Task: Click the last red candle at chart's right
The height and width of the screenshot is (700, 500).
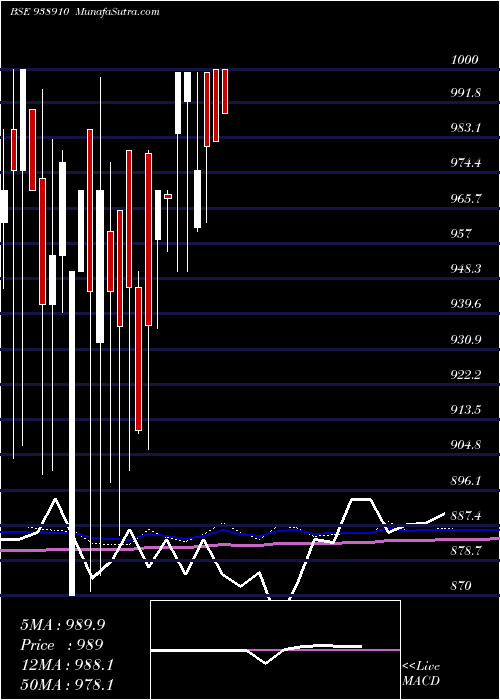Action: [x=225, y=92]
